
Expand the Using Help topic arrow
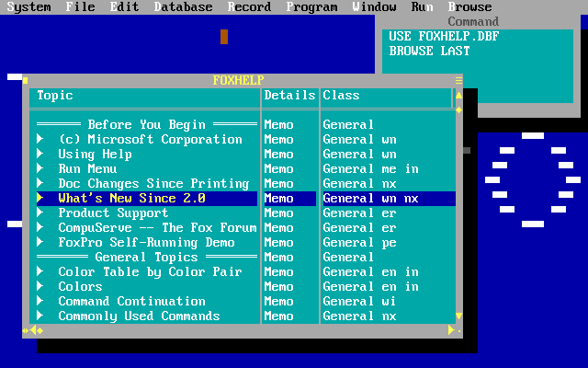[x=40, y=154]
